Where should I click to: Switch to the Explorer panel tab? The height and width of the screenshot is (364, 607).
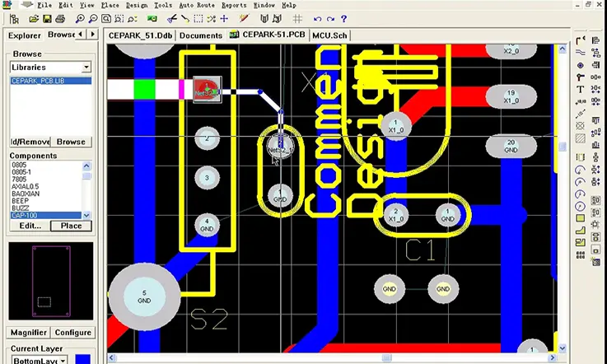(x=24, y=35)
